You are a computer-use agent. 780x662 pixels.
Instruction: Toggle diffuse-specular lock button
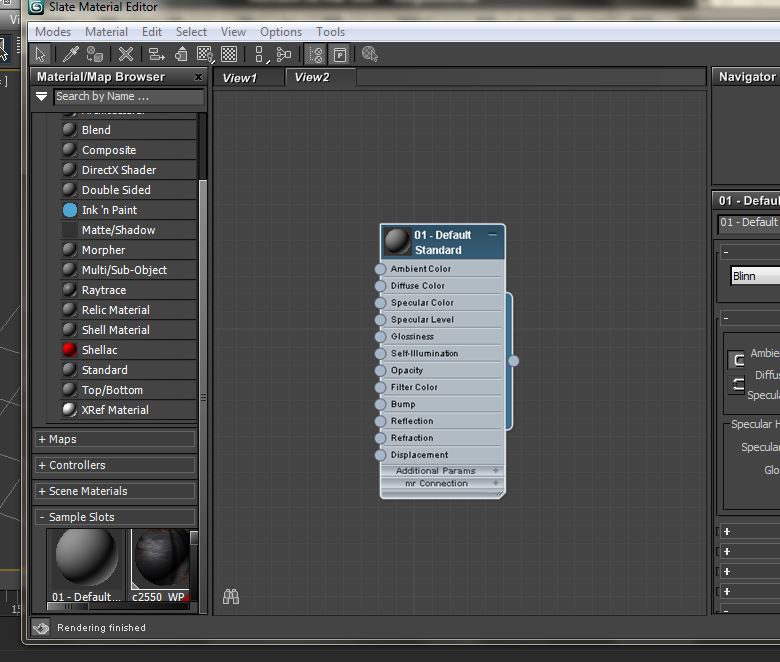(x=737, y=384)
